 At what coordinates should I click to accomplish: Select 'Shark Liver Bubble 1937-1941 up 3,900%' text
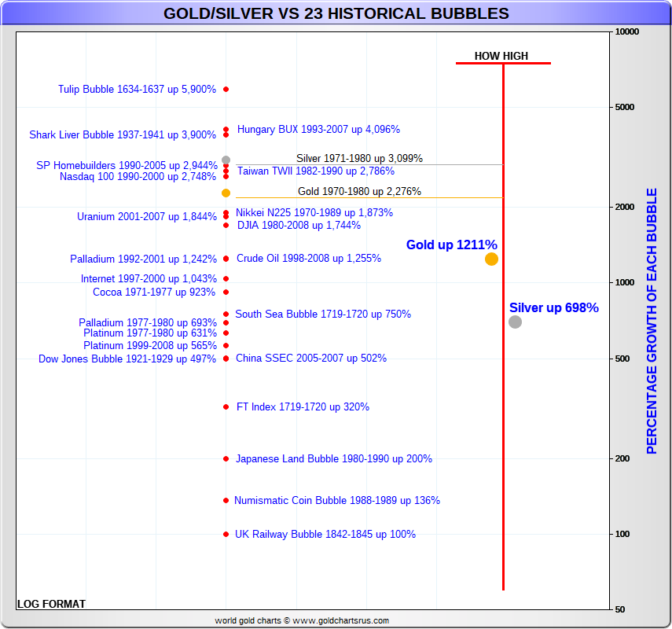[x=123, y=134]
